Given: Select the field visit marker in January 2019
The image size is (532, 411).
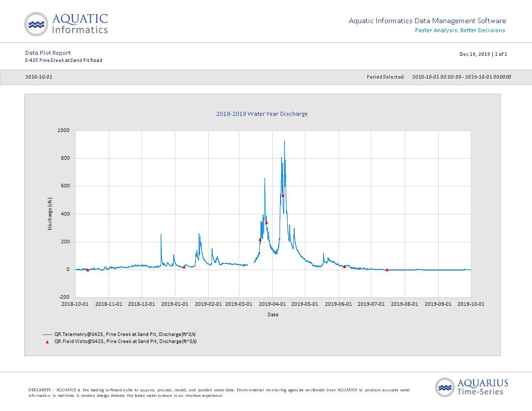Looking at the screenshot, I should pos(184,267).
